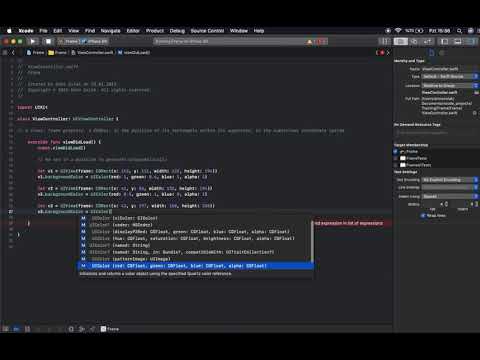Show the version editor
480x360 pixels.
(x=427, y=41)
